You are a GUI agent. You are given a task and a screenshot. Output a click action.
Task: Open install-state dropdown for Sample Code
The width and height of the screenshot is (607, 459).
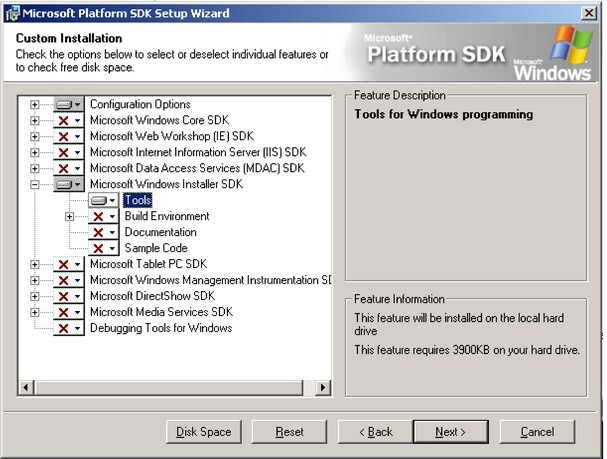click(103, 248)
